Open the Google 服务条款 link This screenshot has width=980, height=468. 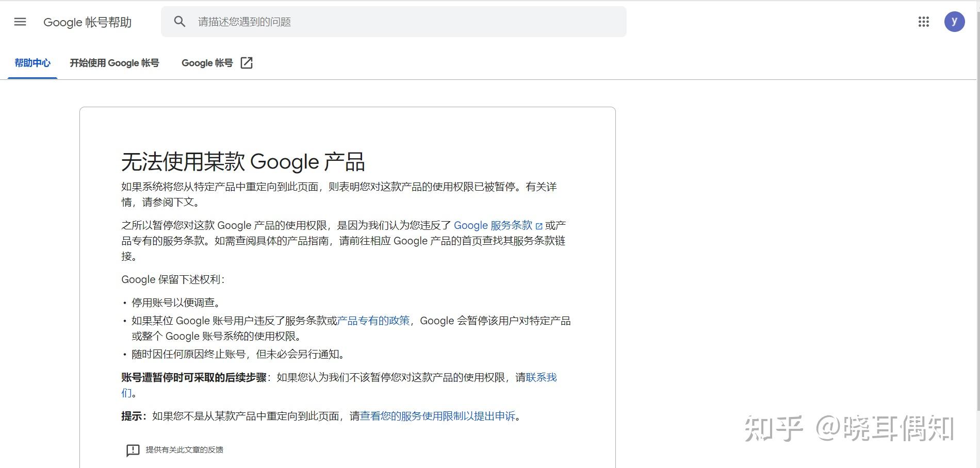(493, 225)
